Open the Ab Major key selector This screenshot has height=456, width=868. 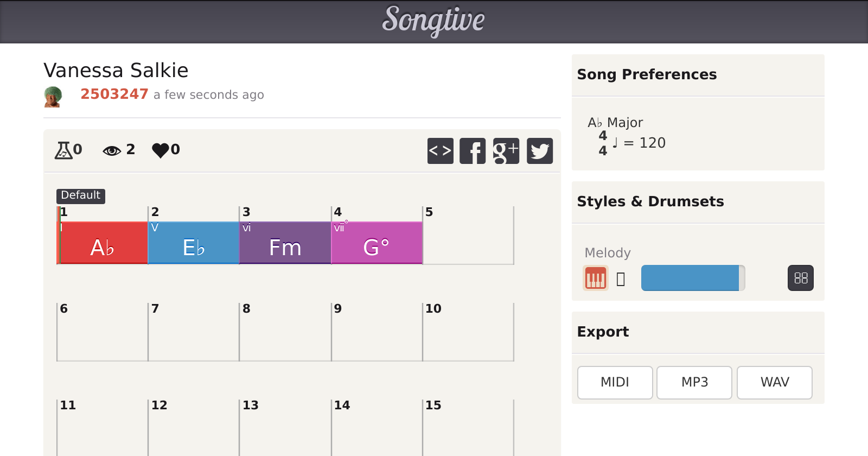click(x=616, y=123)
